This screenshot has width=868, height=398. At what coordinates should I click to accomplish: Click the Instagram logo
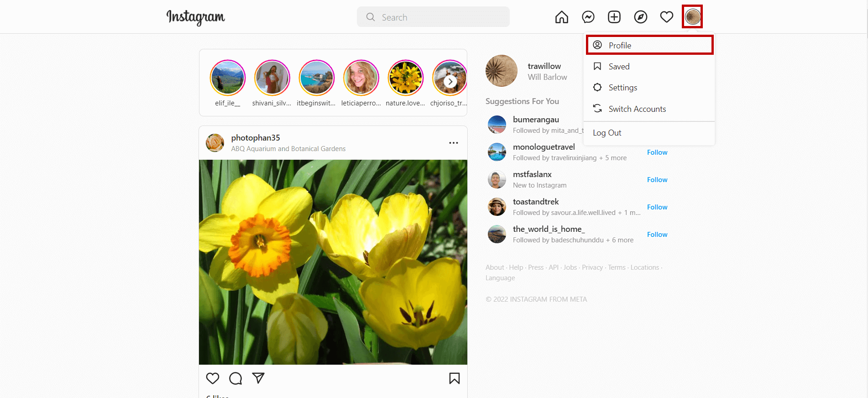pos(195,17)
